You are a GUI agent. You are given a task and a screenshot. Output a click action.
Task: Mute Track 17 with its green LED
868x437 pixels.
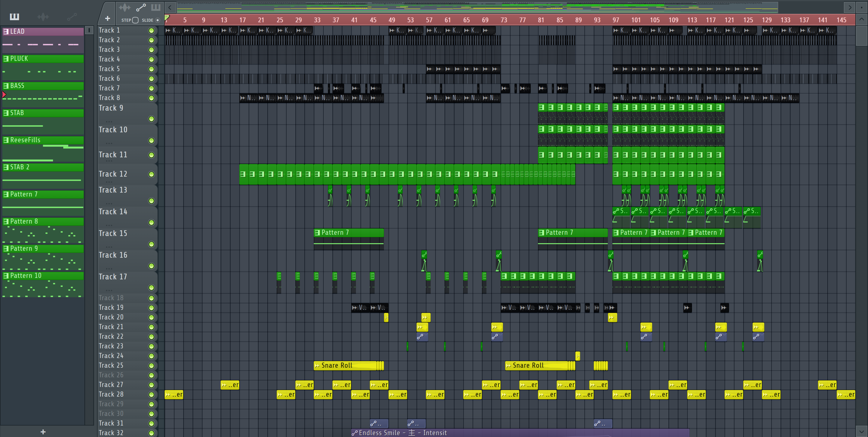coord(152,288)
